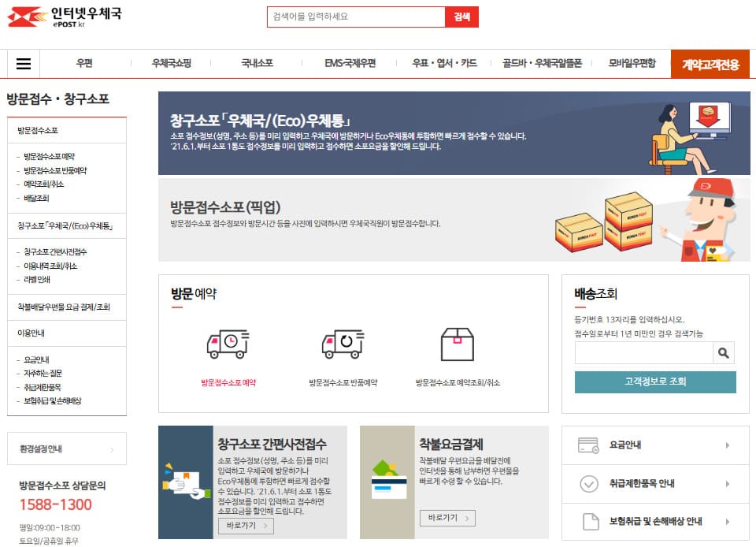Open sidebar link 자주하는 질문
This screenshot has height=547, width=756.
click(43, 374)
